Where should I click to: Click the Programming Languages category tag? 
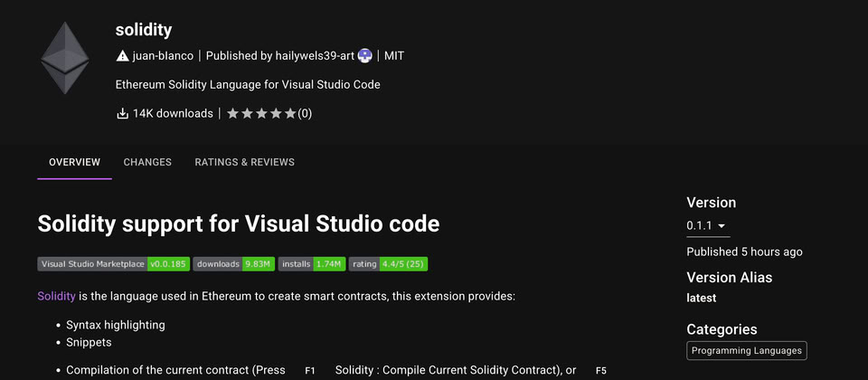[746, 350]
